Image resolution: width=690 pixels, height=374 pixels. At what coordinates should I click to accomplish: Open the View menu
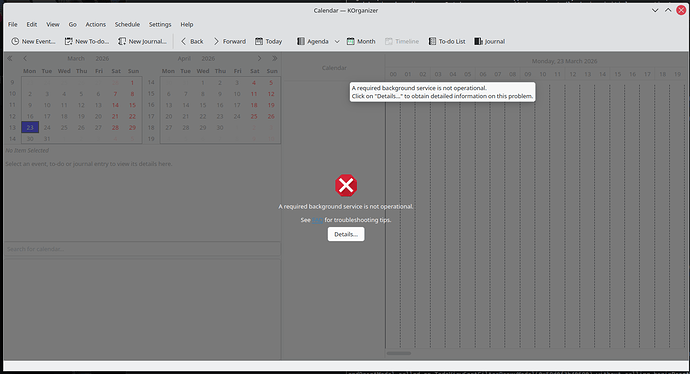point(53,24)
